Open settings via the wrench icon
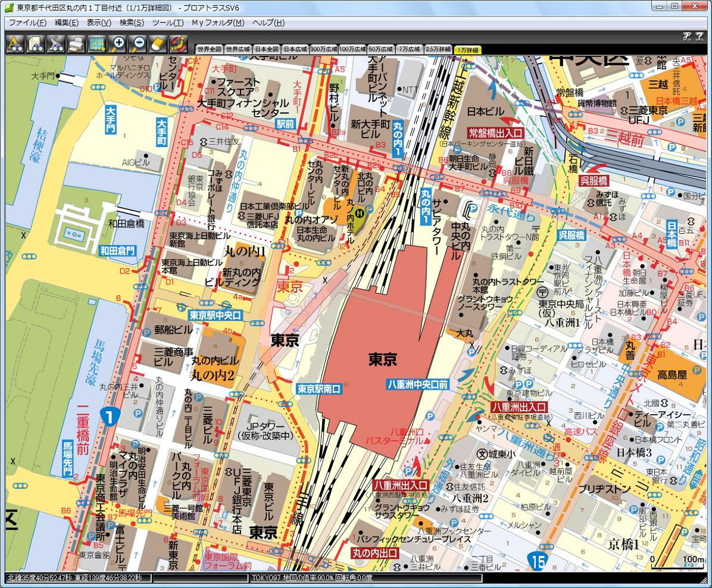712x588 pixels. click(687, 36)
